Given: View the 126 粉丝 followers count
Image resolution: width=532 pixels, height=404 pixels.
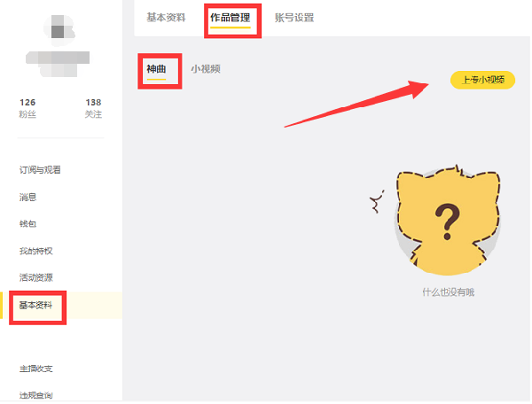Looking at the screenshot, I should pyautogui.click(x=27, y=108).
